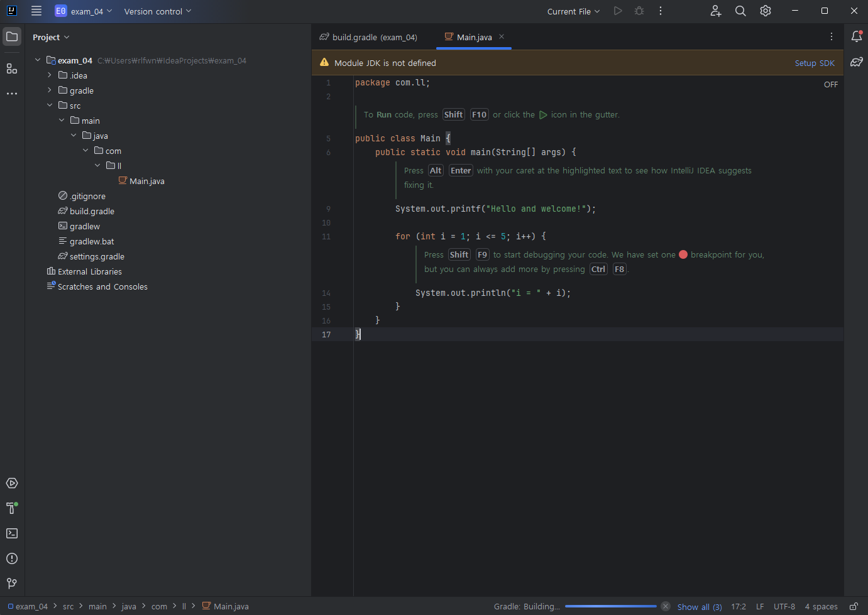Click the Gradle Building progress bar
The image size is (868, 615).
[610, 606]
